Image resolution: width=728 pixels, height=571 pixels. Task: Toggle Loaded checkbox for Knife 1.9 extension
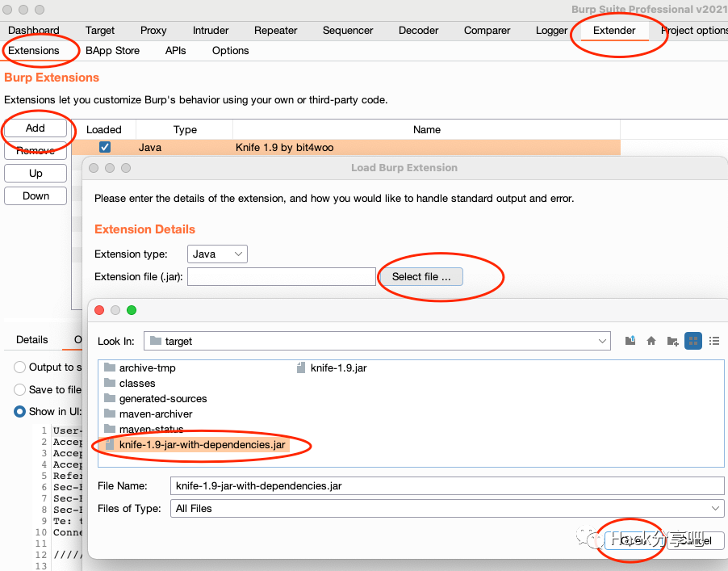105,147
